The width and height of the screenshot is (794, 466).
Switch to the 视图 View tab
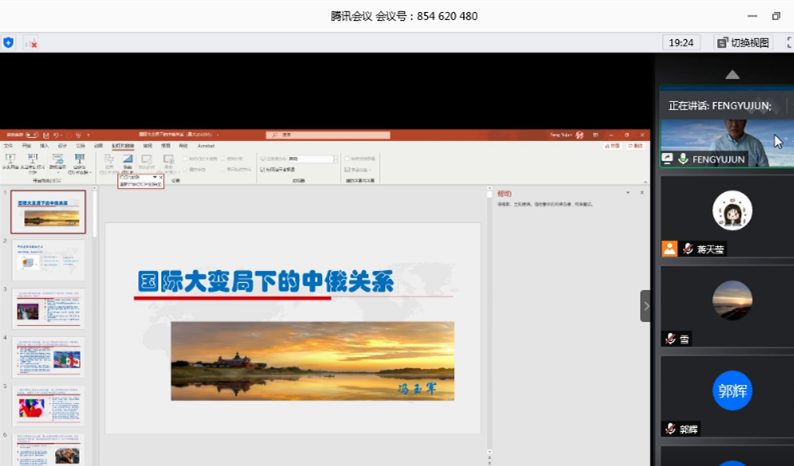166,146
